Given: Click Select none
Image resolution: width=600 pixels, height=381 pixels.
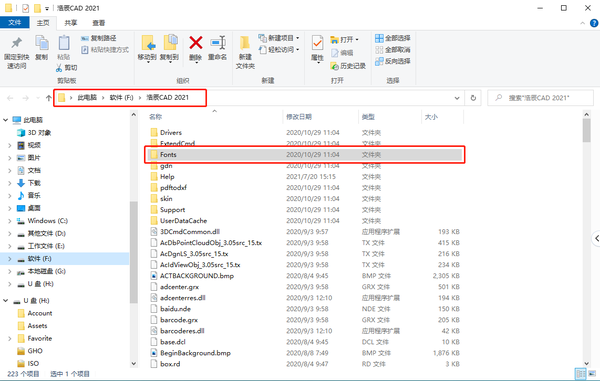Looking at the screenshot, I should pyautogui.click(x=393, y=50).
